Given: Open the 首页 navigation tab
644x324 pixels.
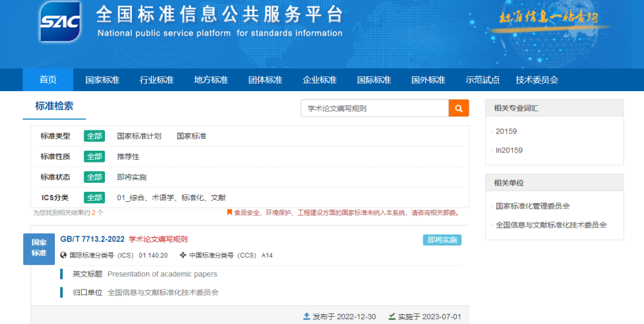Looking at the screenshot, I should [48, 80].
